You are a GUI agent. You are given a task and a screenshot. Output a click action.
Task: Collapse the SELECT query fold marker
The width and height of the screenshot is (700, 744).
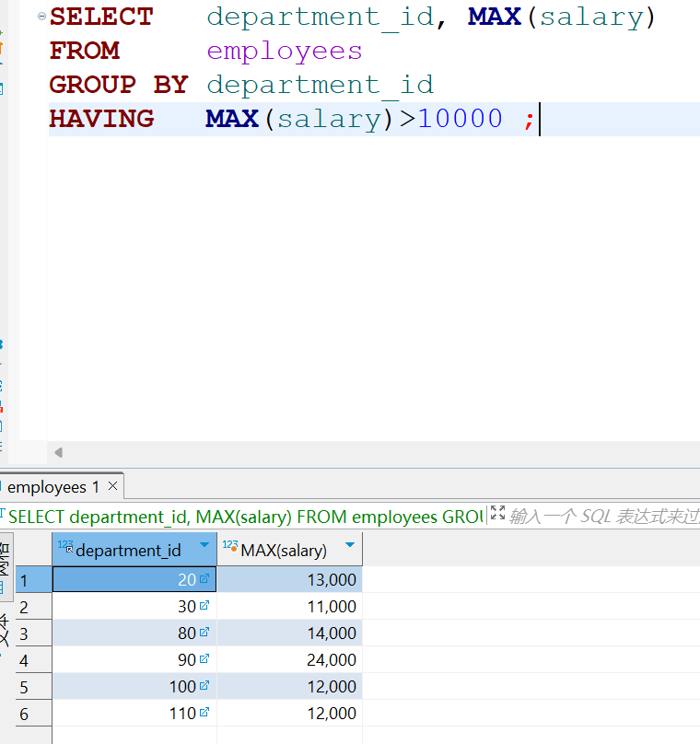click(x=41, y=17)
